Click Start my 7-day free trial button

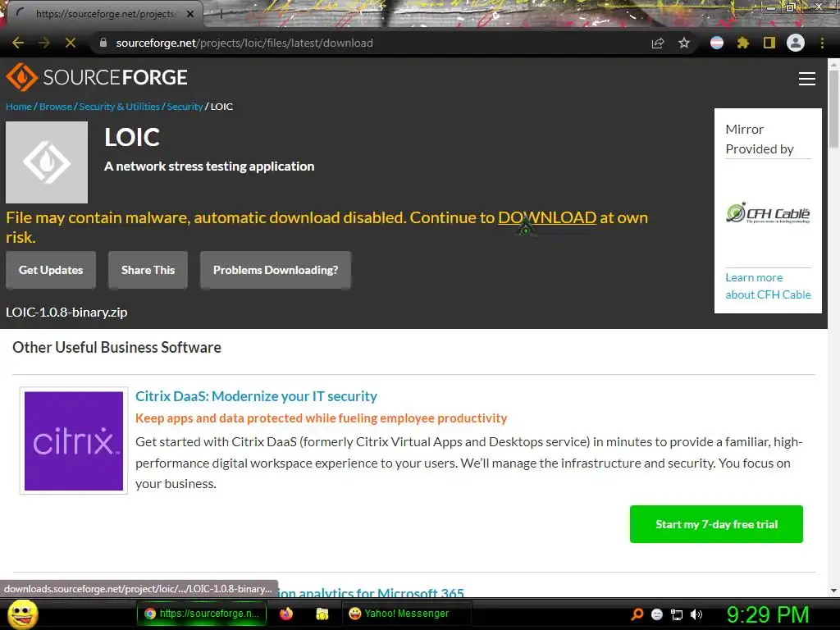coord(716,524)
